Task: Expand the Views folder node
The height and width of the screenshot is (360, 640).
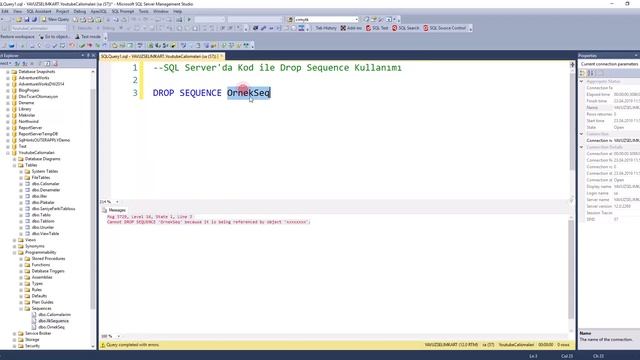Action: [14, 240]
